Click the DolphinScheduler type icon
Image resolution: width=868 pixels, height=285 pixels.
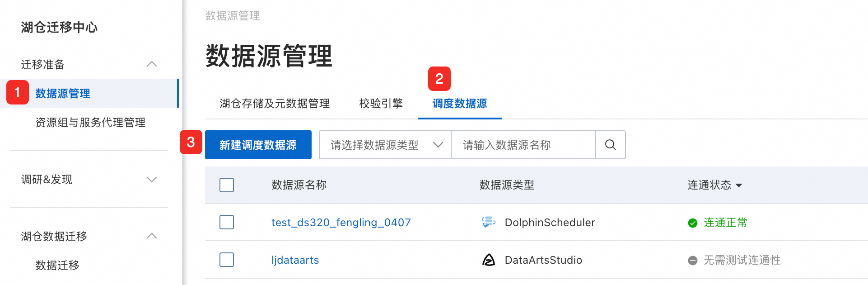[489, 222]
